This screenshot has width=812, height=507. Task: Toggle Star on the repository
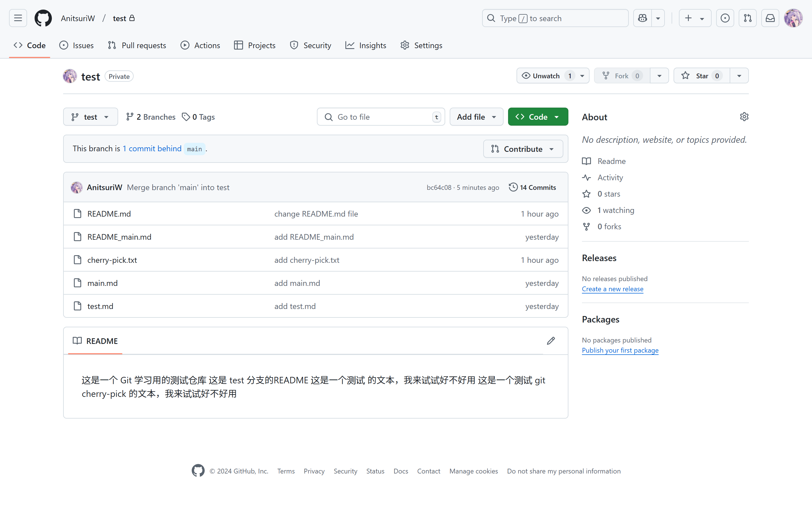click(x=701, y=76)
